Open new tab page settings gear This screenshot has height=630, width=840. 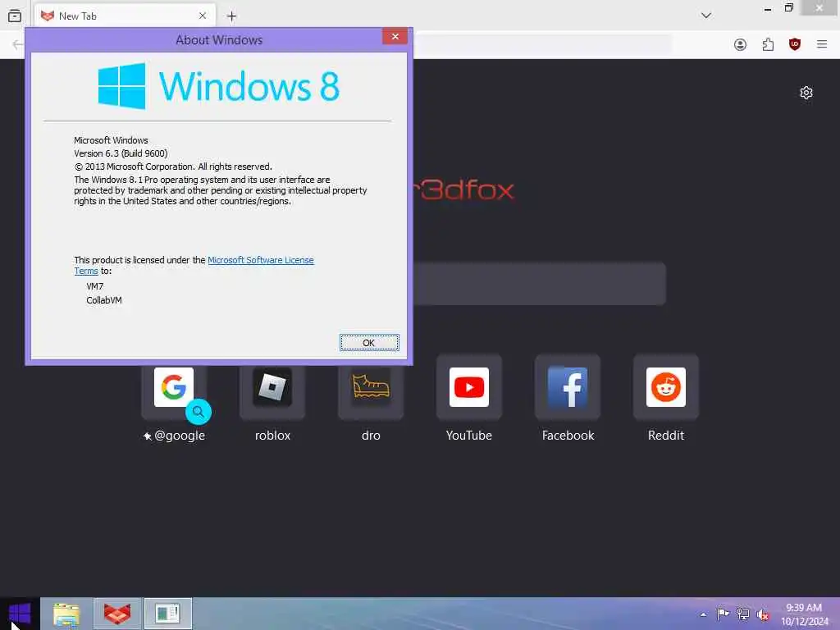pyautogui.click(x=806, y=93)
